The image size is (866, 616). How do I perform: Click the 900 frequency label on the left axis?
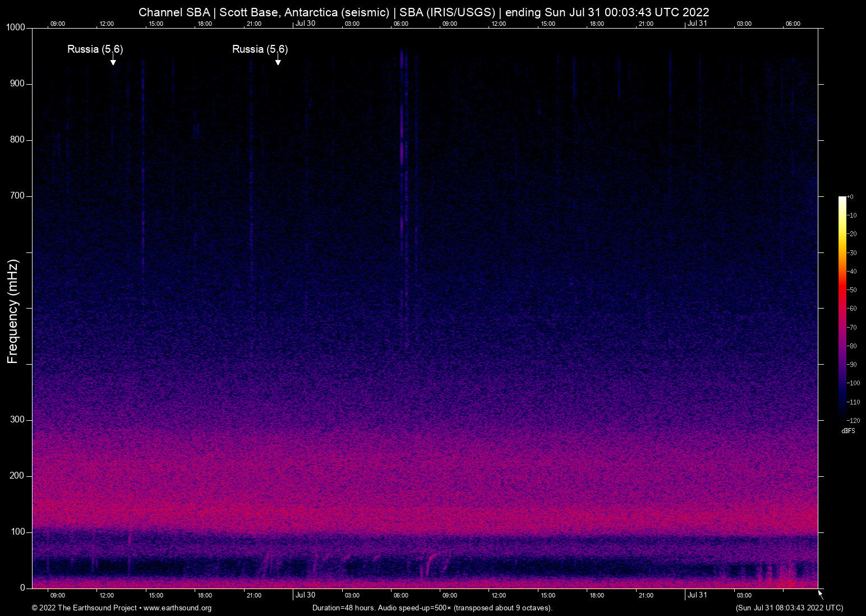point(16,83)
